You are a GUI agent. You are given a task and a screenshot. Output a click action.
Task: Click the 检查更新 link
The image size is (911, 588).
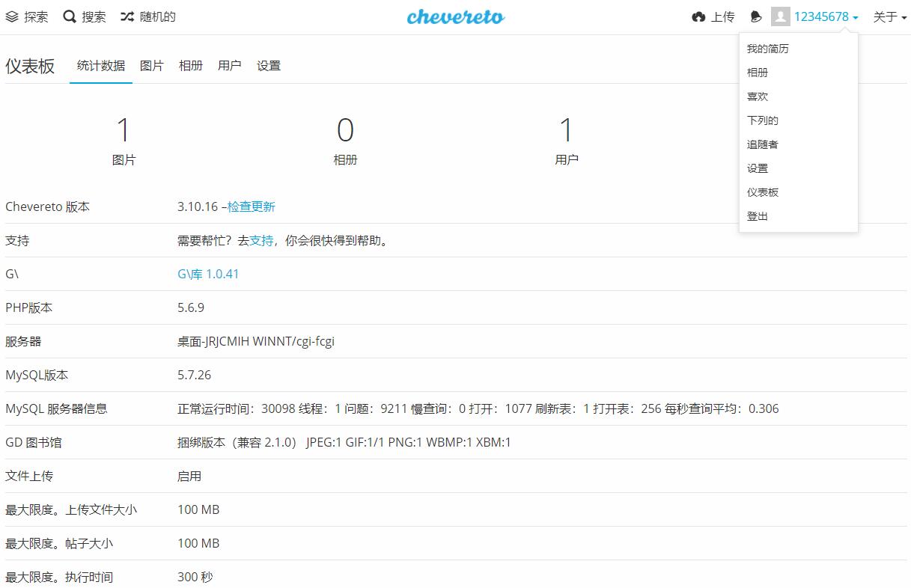(x=252, y=206)
